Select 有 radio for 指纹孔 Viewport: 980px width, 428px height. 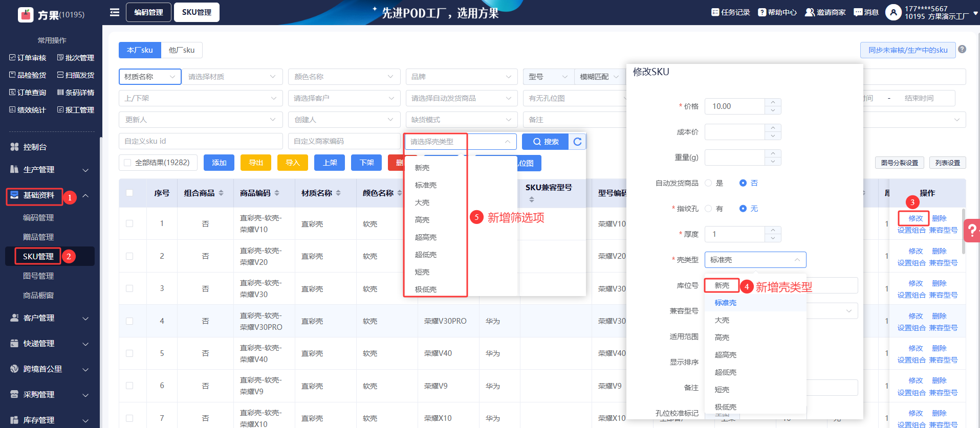click(708, 209)
